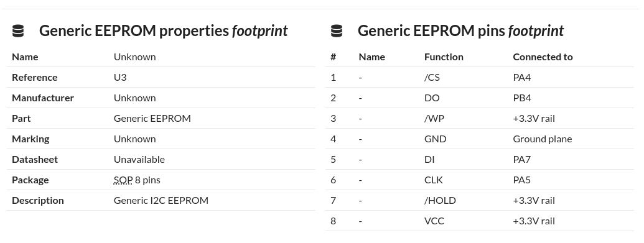Click the /HOLD function in pin 7 row
Screen dimensions: 644x243
(x=440, y=200)
